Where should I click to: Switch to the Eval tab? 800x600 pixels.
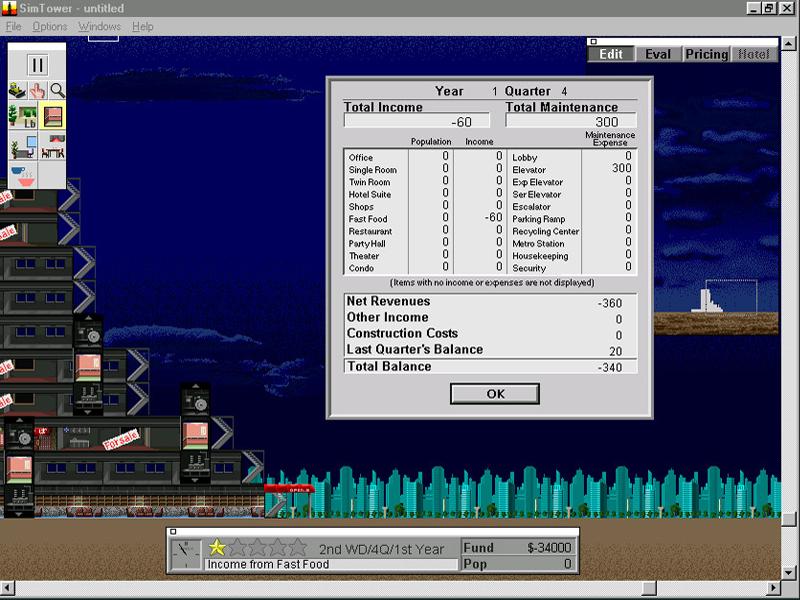[x=658, y=54]
